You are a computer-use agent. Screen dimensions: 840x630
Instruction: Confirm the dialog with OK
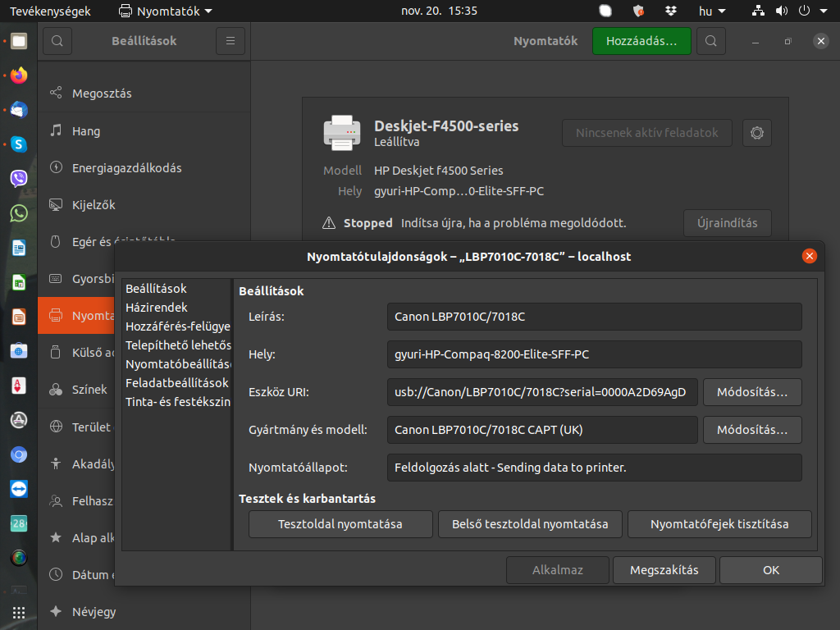pos(771,570)
